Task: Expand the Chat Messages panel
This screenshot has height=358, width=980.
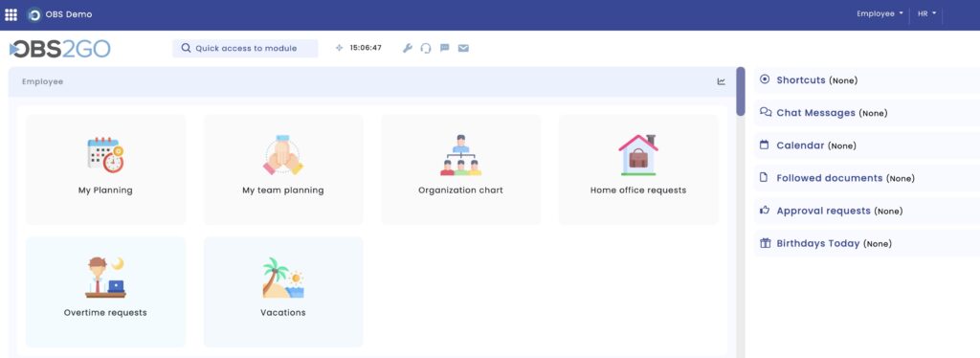Action: pyautogui.click(x=867, y=112)
